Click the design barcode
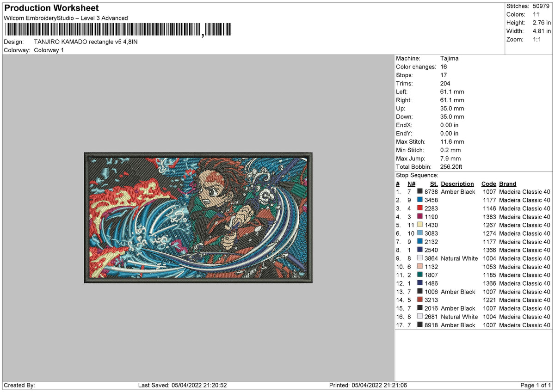The height and width of the screenshot is (392, 555). pos(116,30)
